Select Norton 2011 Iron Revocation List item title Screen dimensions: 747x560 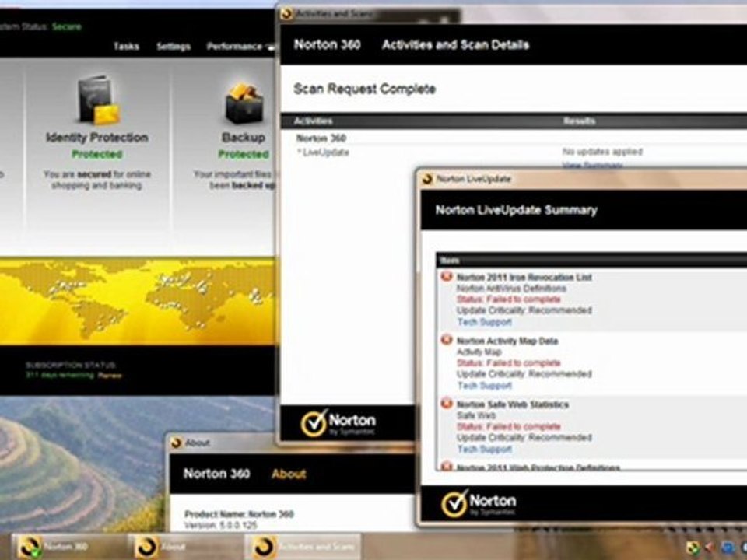coord(524,277)
